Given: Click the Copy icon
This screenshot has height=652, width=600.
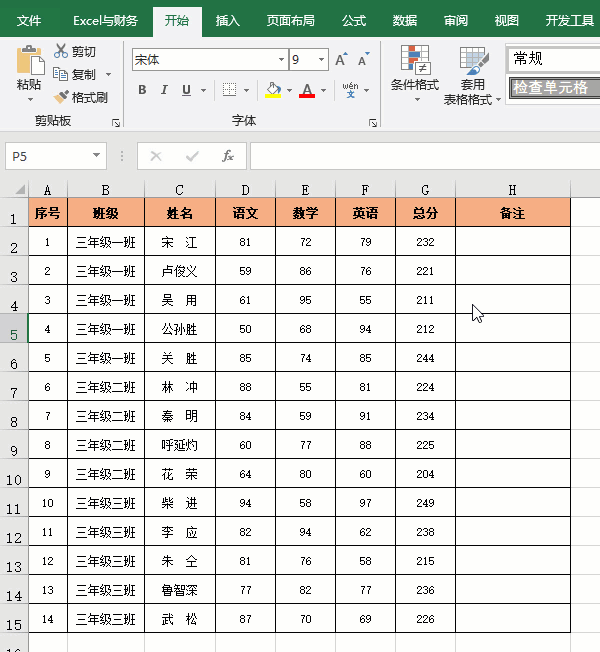Looking at the screenshot, I should coord(61,74).
